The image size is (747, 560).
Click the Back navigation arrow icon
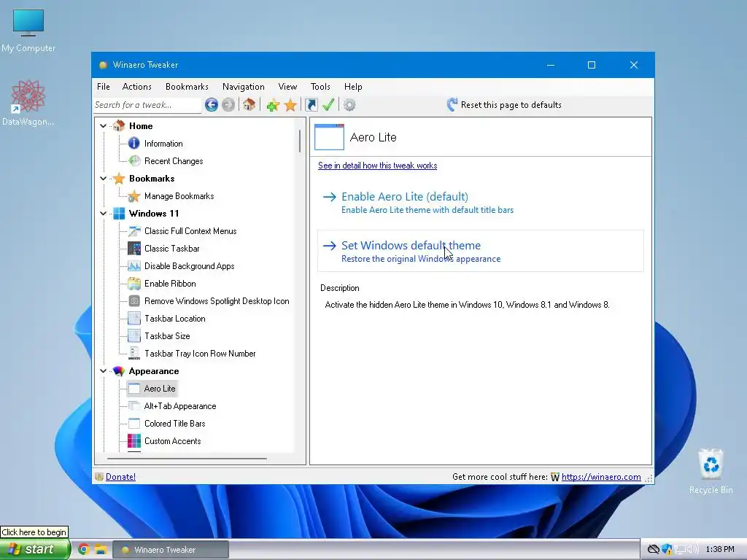212,105
